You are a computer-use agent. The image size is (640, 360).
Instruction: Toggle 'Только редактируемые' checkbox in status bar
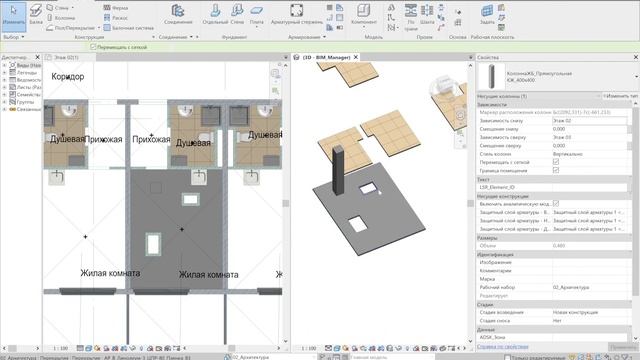pos(507,357)
